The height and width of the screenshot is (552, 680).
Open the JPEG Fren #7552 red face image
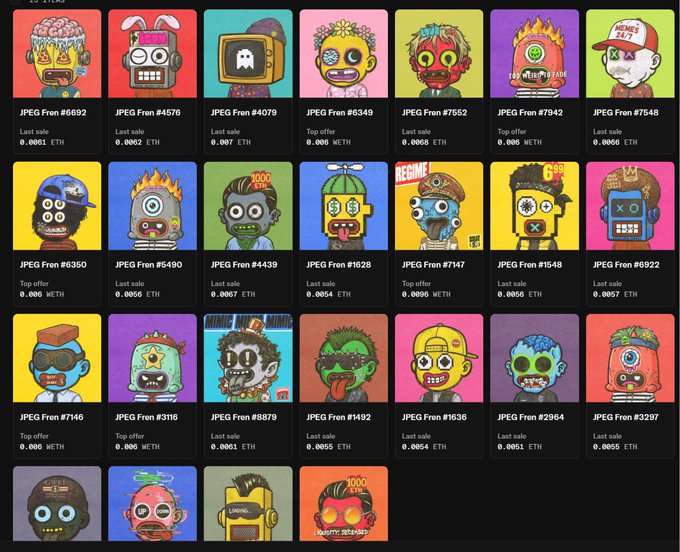coord(439,54)
